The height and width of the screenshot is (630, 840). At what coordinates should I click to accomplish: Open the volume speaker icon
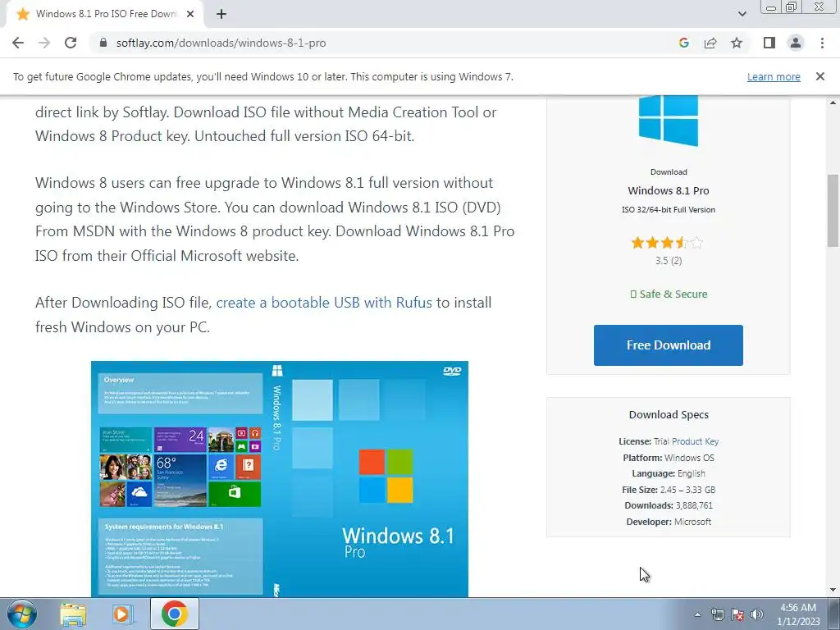point(757,614)
